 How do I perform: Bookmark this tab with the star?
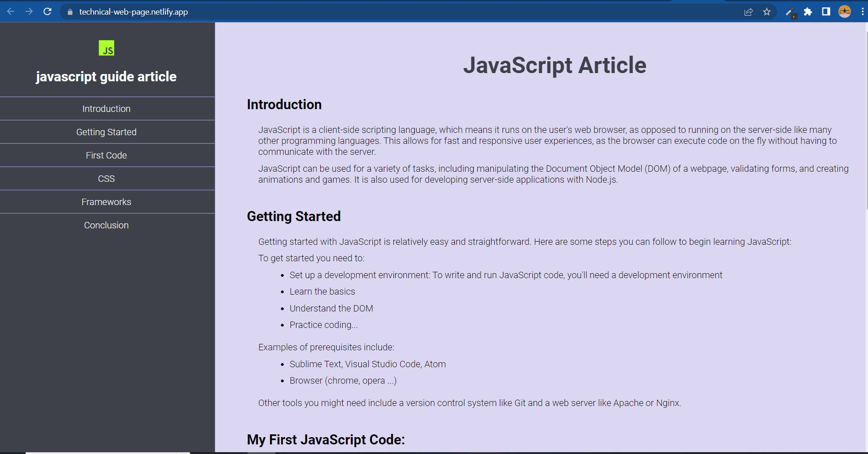point(767,12)
